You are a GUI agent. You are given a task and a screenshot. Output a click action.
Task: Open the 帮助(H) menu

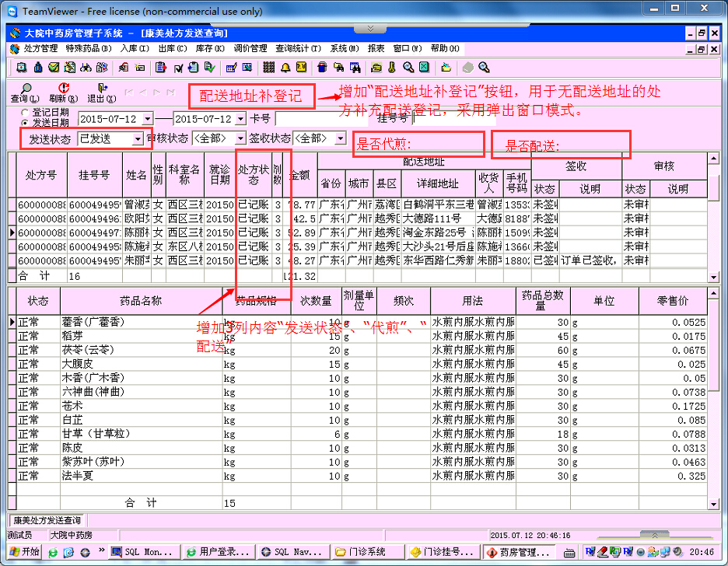pos(445,48)
